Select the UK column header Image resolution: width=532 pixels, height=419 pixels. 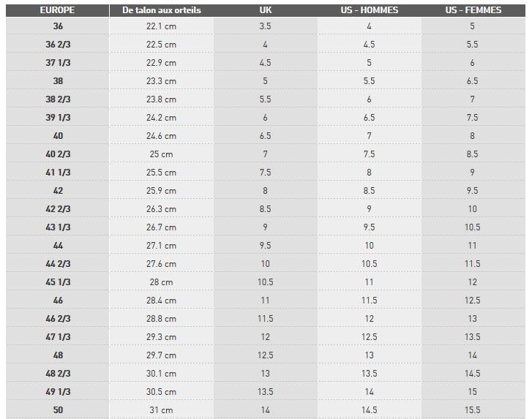[265, 10]
